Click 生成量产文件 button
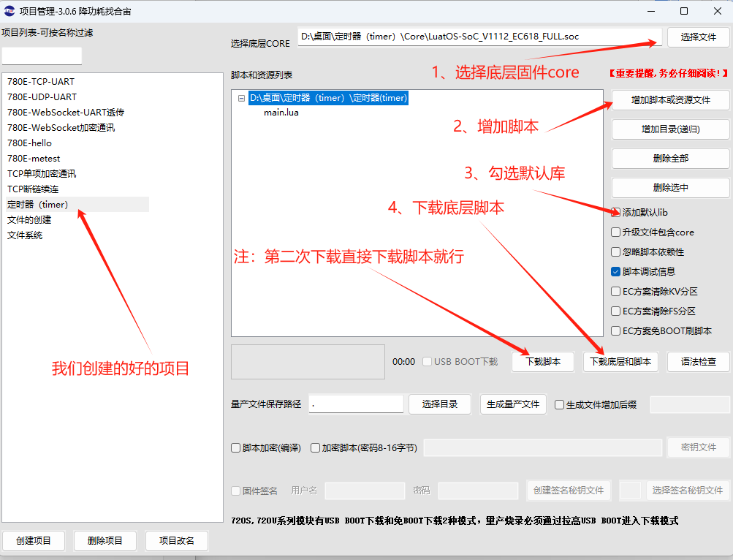The image size is (733, 560). coord(513,404)
